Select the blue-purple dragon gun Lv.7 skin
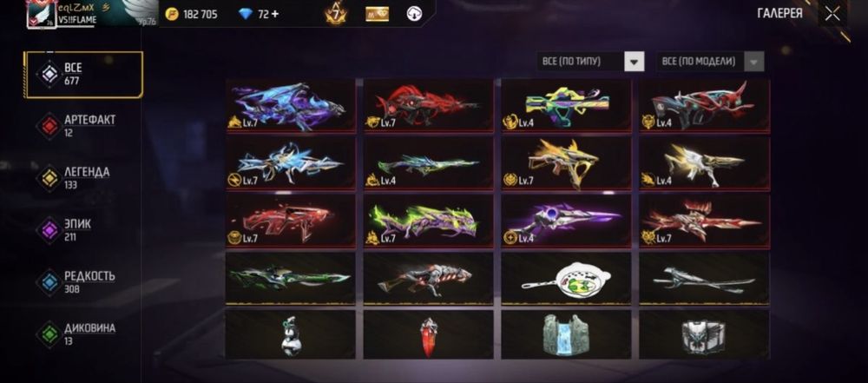Image resolution: width=868 pixels, height=383 pixels. (x=291, y=105)
